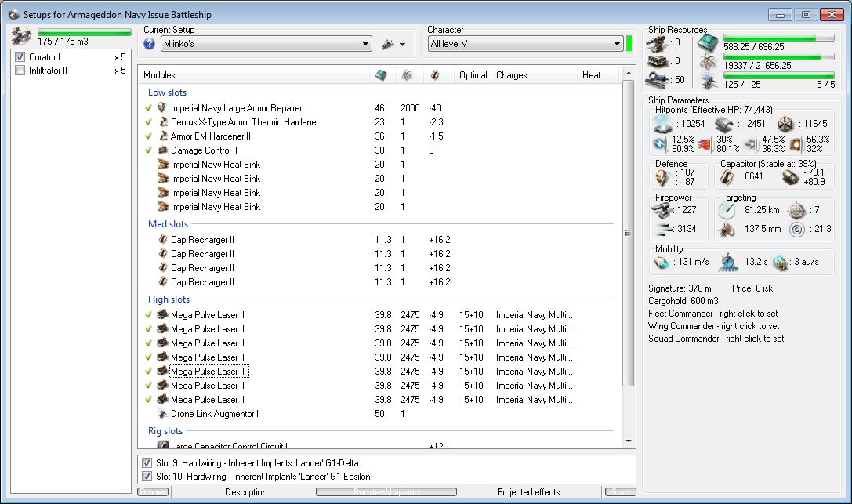852x504 pixels.
Task: Uncheck the Curator I drone checkbox
Action: point(20,57)
